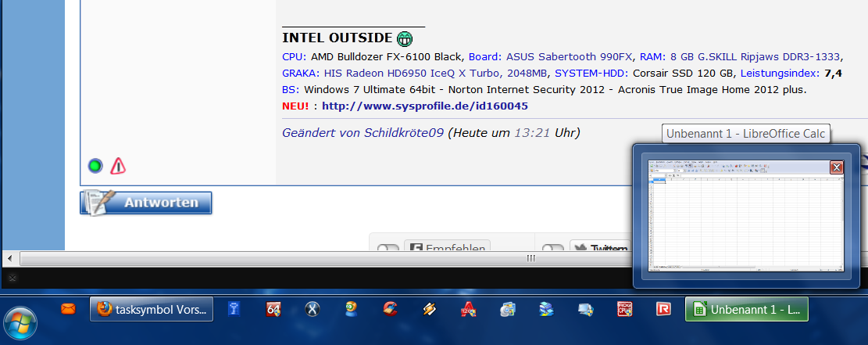The image size is (868, 345).
Task: Click the blue CPU: label
Action: [294, 56]
